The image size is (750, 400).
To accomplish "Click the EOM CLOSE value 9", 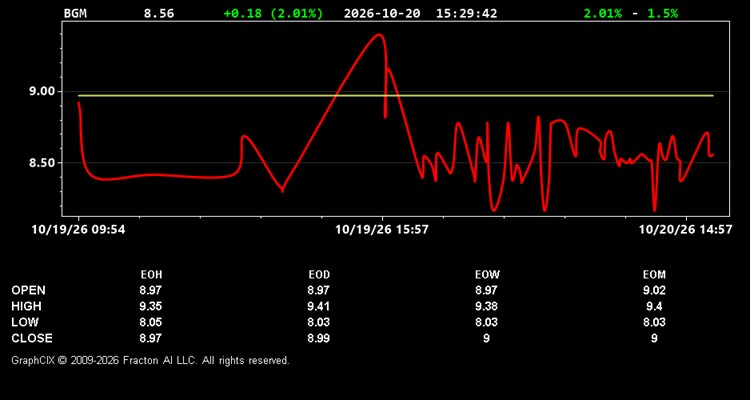I will click(654, 338).
